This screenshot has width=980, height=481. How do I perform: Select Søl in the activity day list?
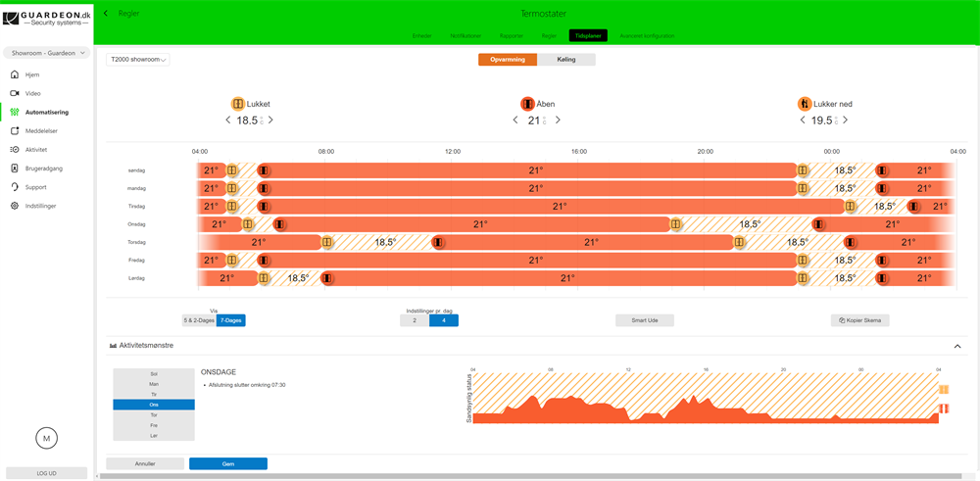point(154,373)
